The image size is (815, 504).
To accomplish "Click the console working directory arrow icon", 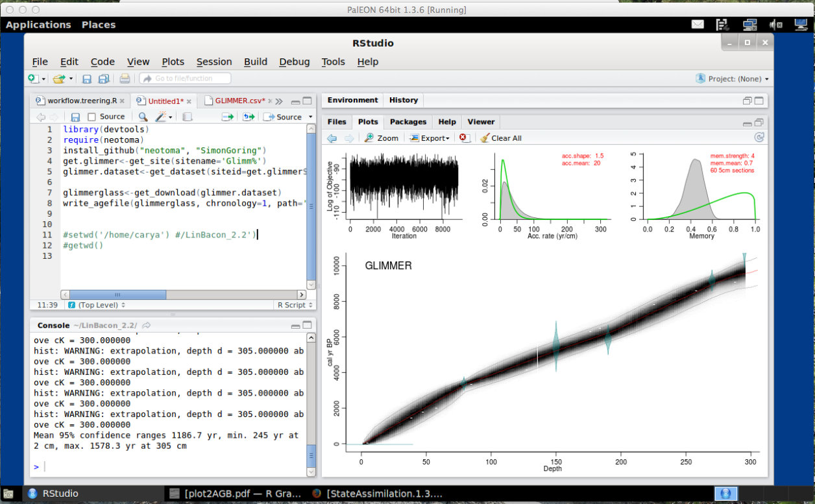I will click(x=147, y=325).
